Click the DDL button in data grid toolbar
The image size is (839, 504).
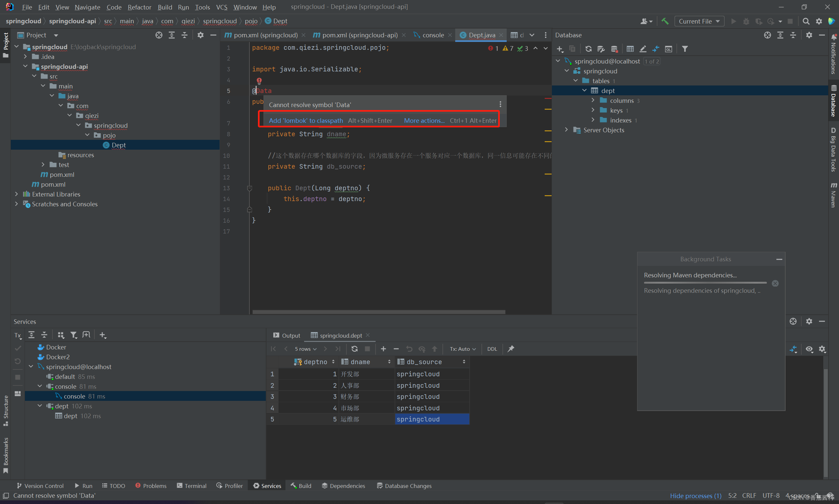(x=492, y=349)
